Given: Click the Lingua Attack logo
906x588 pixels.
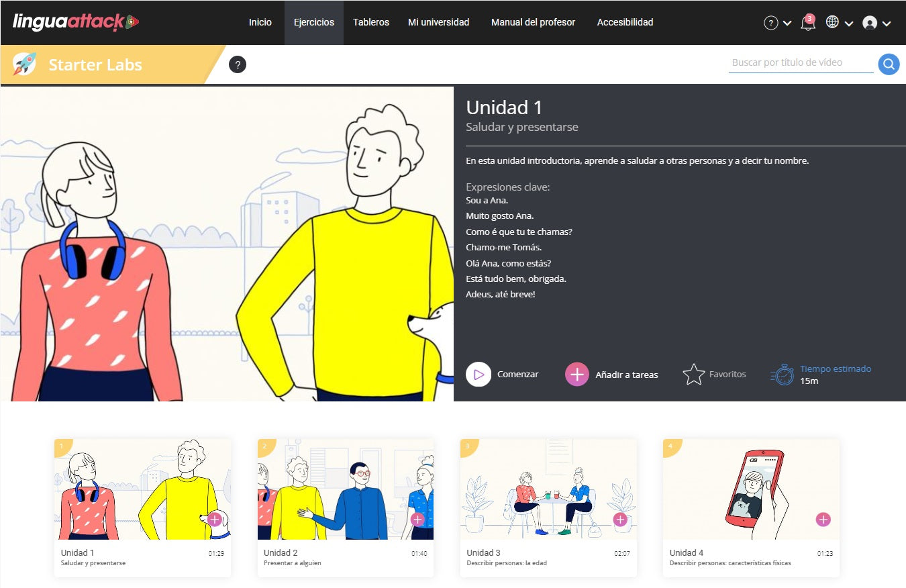Looking at the screenshot, I should [76, 22].
